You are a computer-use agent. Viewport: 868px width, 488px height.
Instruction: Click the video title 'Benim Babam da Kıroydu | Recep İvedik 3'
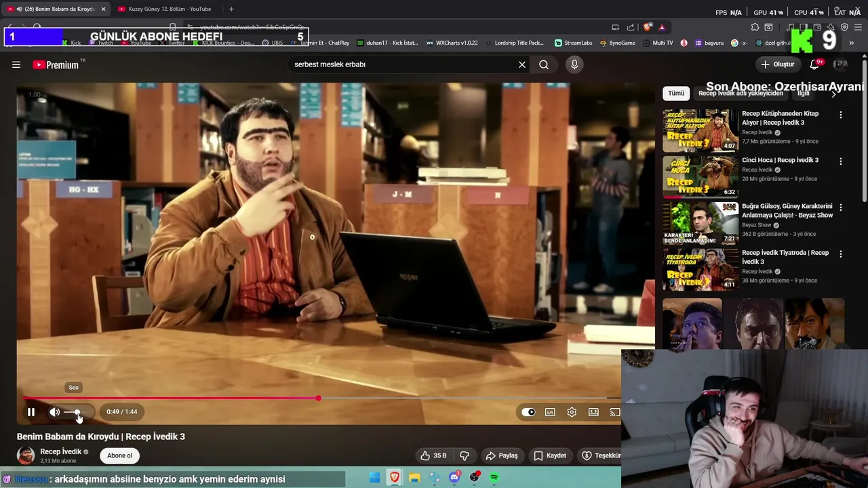point(101,436)
